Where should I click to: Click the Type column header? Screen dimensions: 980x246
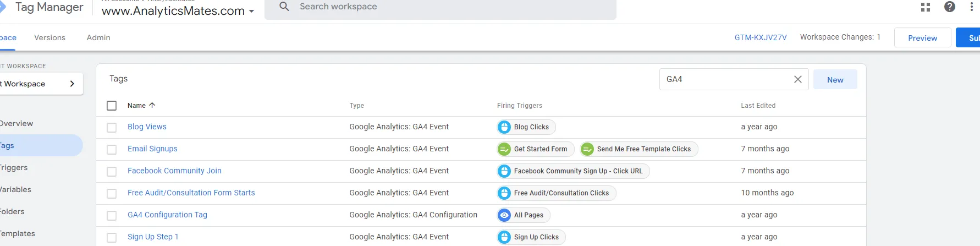pyautogui.click(x=356, y=106)
